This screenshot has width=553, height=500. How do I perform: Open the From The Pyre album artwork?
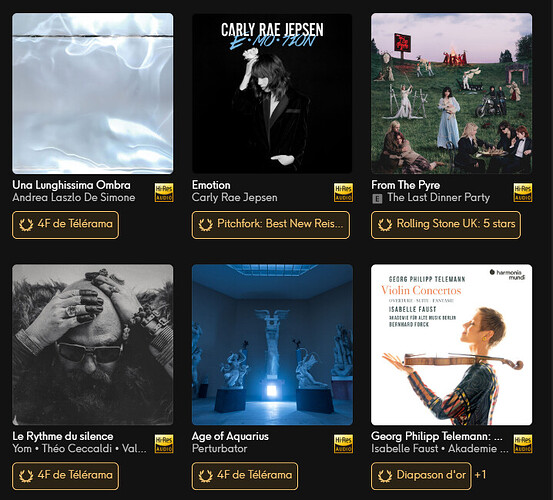point(451,93)
